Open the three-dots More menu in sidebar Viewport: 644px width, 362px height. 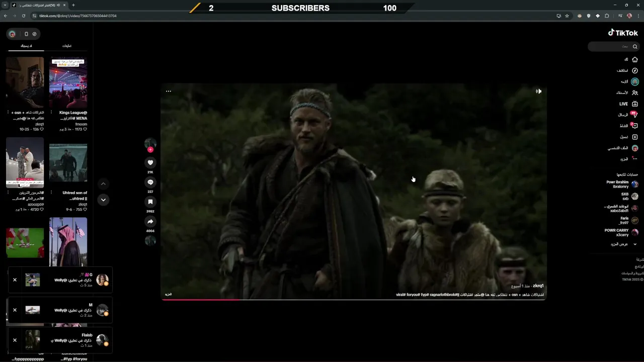coord(635,159)
